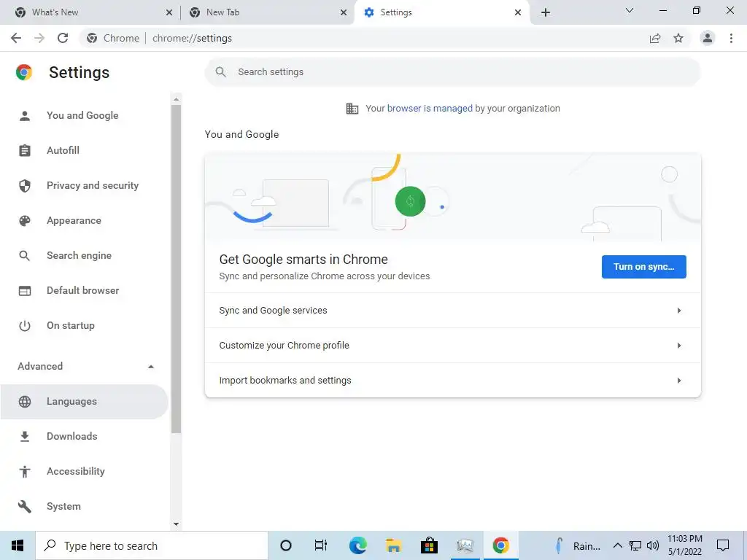
Task: Open the profile avatar menu
Action: point(708,38)
